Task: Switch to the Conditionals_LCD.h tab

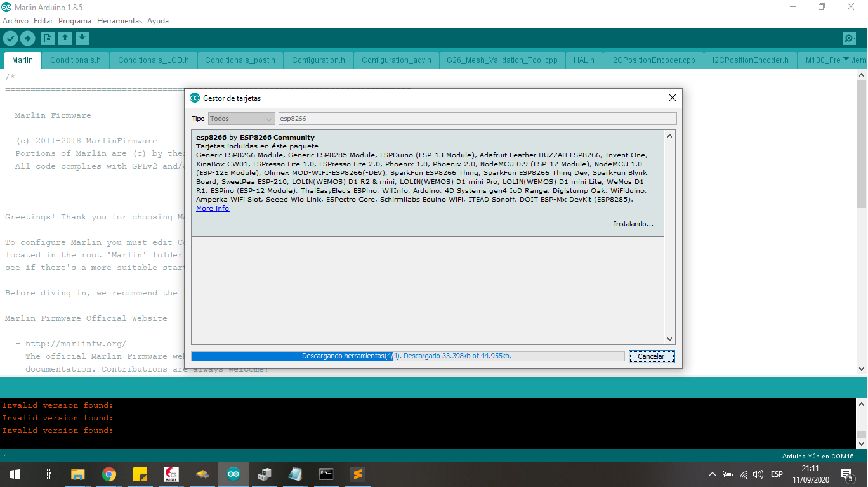Action: (154, 60)
